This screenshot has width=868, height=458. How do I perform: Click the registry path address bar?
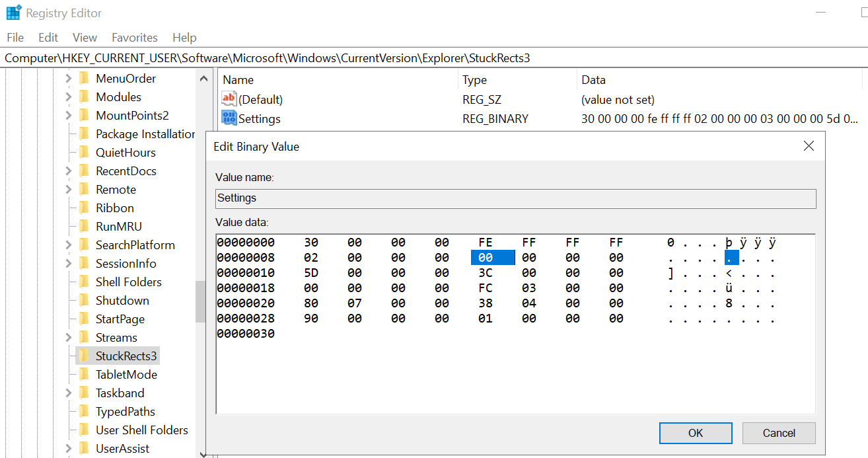(434, 57)
